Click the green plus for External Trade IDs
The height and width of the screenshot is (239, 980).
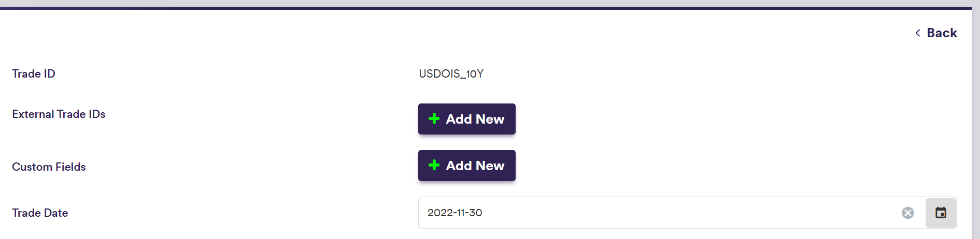434,119
